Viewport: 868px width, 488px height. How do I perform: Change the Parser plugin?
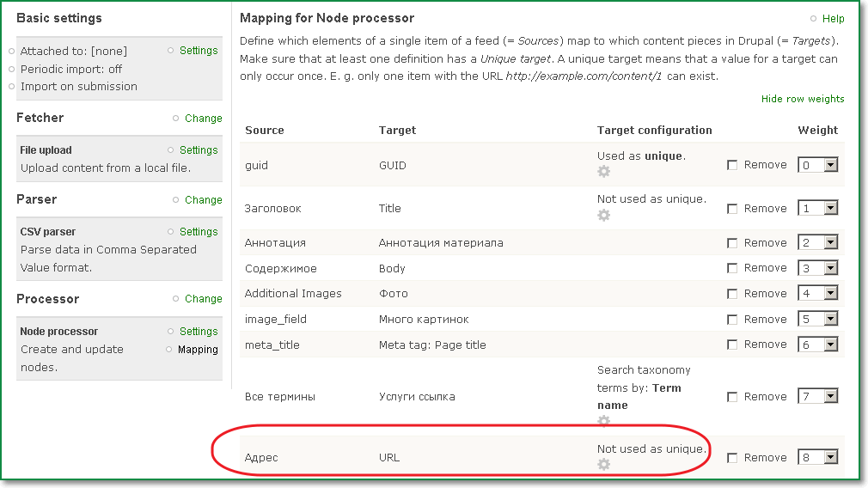click(203, 200)
